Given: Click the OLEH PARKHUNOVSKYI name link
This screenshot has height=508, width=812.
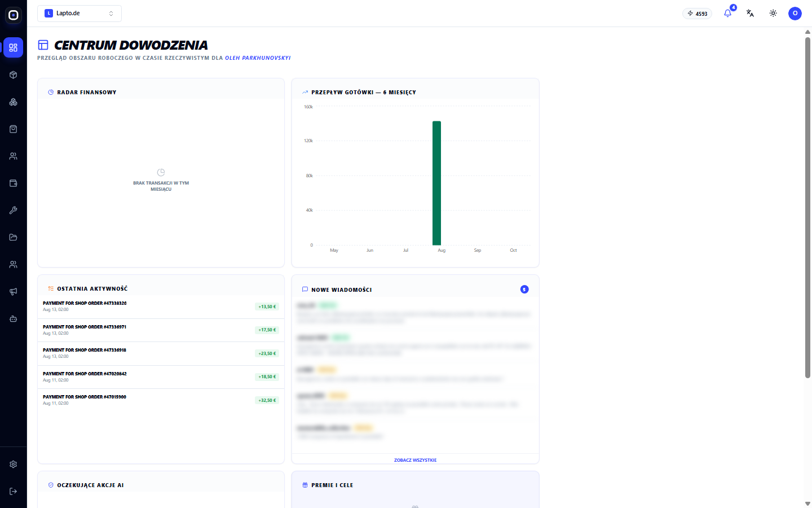Looking at the screenshot, I should [258, 58].
